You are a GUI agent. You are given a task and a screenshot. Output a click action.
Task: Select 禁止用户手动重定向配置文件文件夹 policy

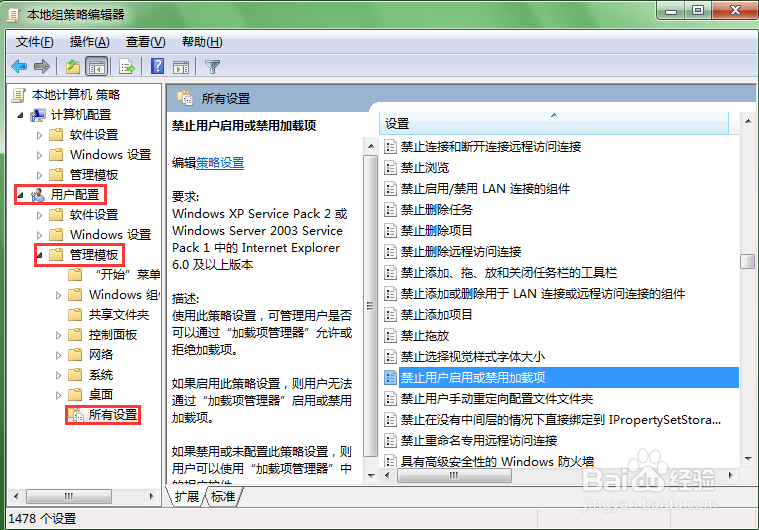click(x=497, y=399)
